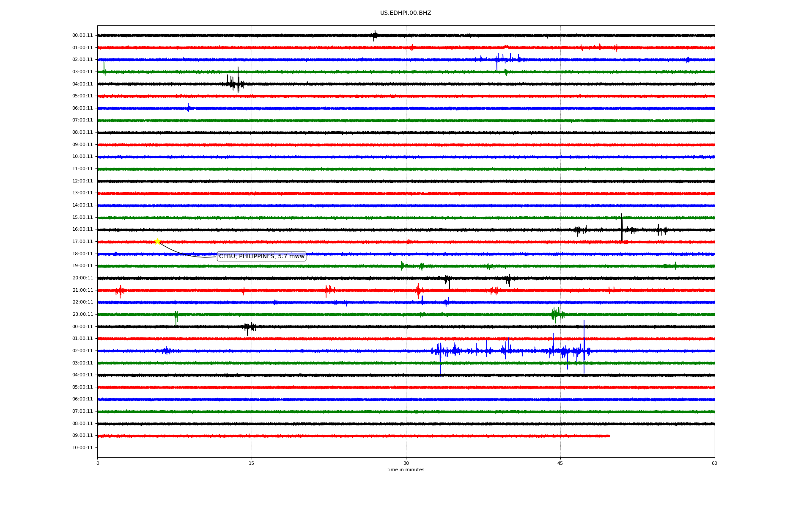Click the 12:00:11 trace time label
Screen dimensions: 812x508
[x=82, y=181]
